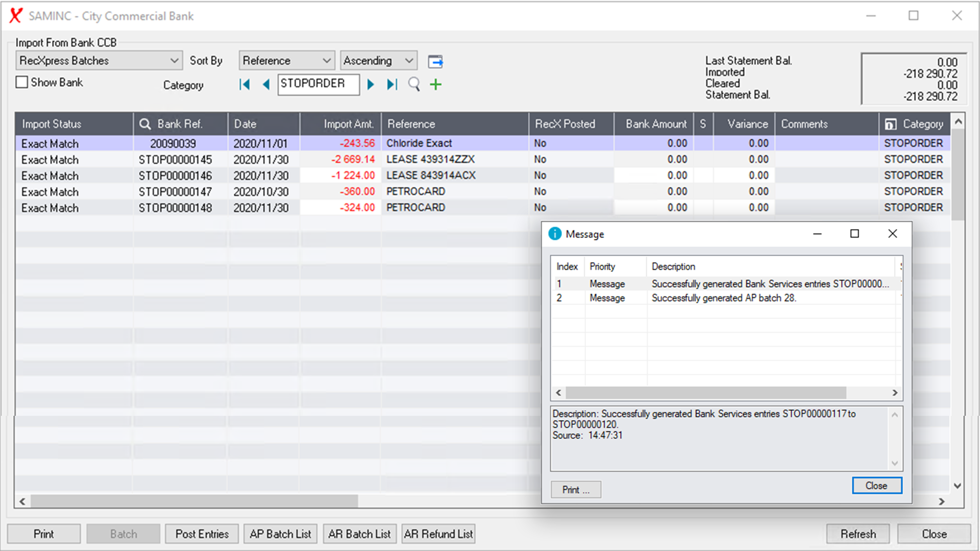Enable the Show Bank checkbox
Screen dimensions: 980x551
tap(21, 82)
